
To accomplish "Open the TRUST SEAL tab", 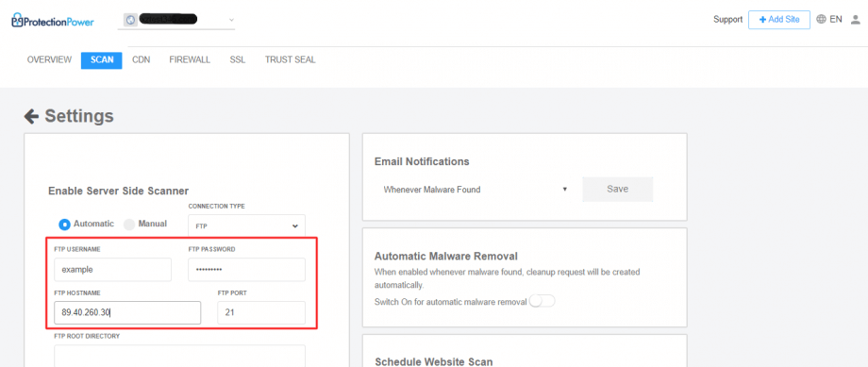I will (290, 59).
